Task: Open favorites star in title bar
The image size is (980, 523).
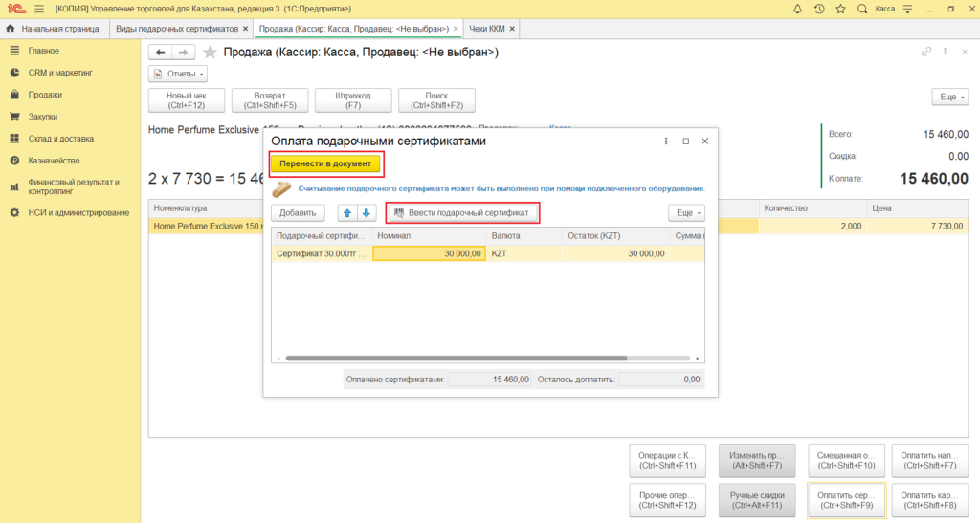Action: (840, 9)
